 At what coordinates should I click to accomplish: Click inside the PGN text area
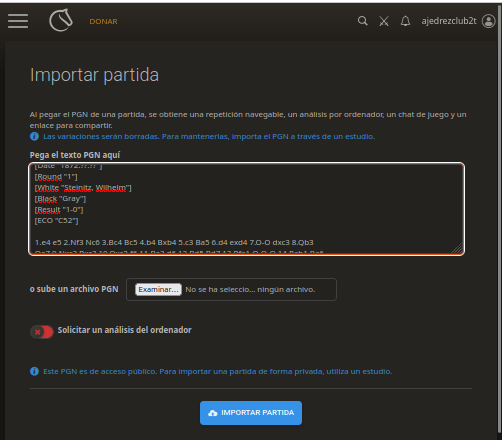point(247,209)
